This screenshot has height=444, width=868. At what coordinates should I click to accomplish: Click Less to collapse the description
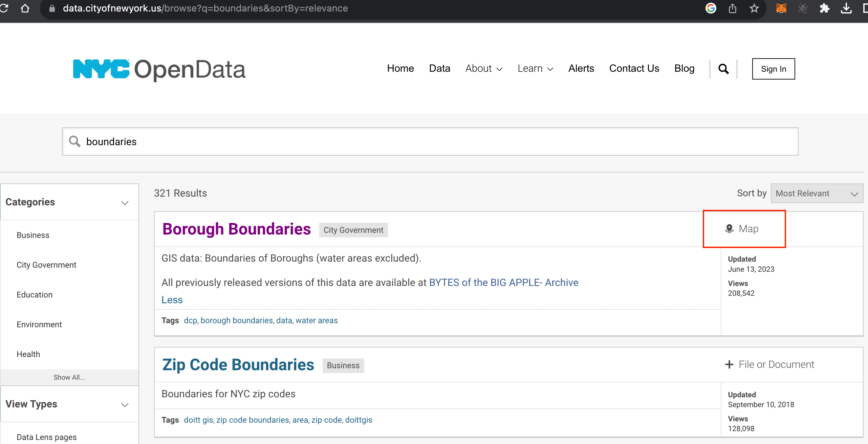(x=172, y=300)
